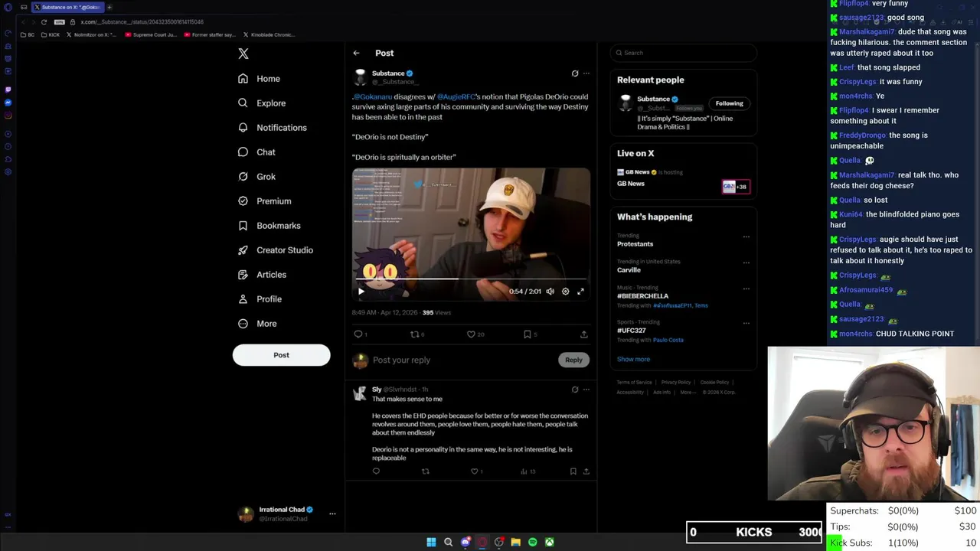Click the white Post button

pyautogui.click(x=281, y=355)
